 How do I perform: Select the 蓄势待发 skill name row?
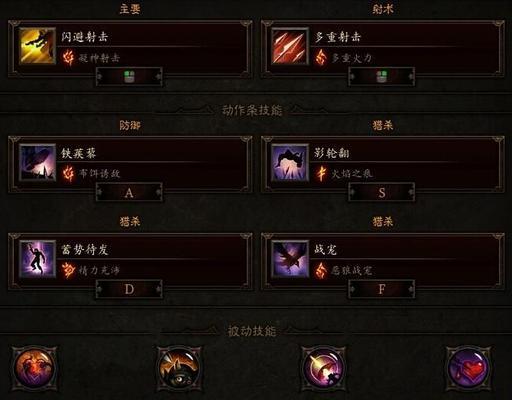151,249
